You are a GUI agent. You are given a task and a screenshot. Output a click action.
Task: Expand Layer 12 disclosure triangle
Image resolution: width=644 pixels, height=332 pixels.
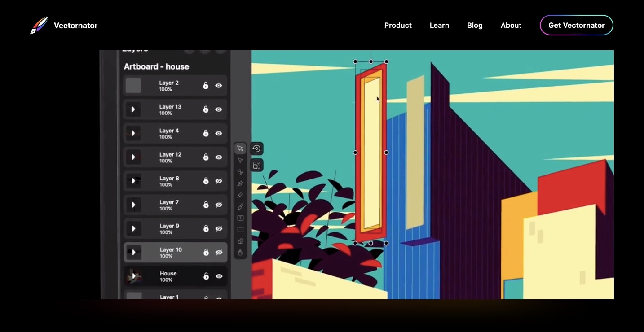[x=133, y=157]
